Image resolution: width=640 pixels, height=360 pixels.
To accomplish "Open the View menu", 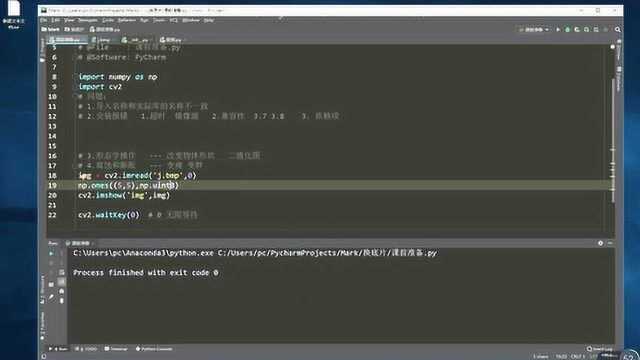I will pyautogui.click(x=69, y=20).
